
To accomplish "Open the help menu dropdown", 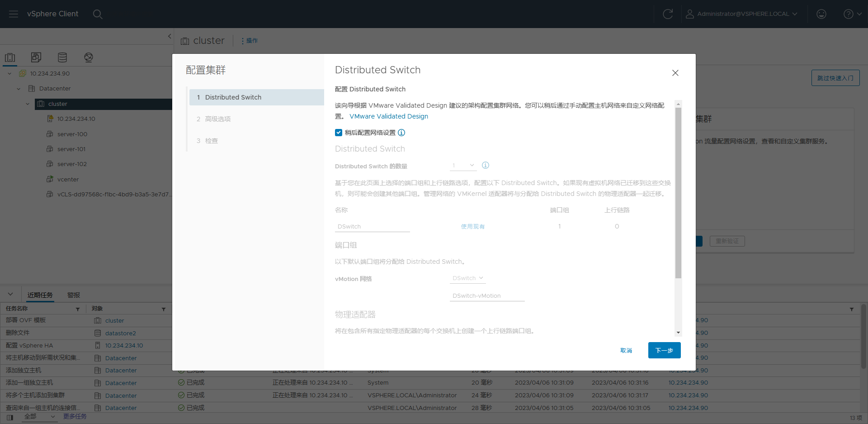I will (852, 14).
